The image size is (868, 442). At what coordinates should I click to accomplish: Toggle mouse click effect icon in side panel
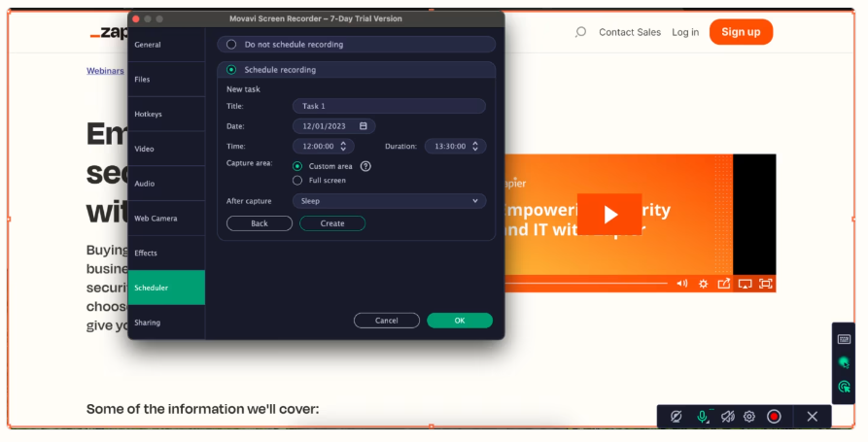[844, 387]
